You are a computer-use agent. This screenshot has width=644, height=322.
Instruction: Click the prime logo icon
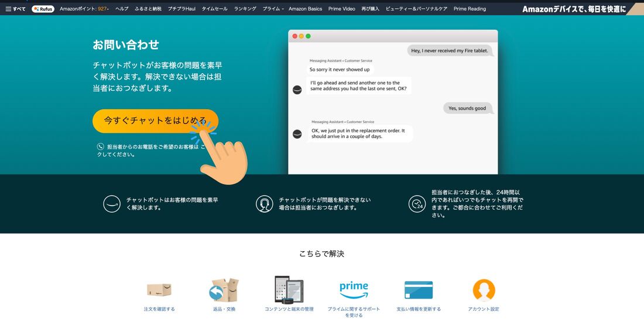354,290
